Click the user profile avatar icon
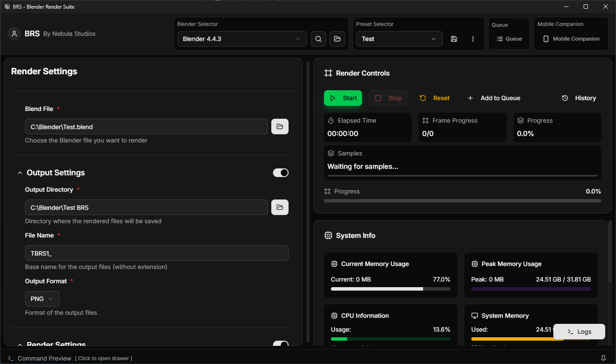 14,34
